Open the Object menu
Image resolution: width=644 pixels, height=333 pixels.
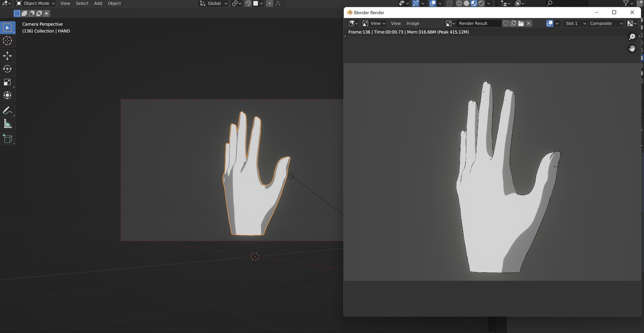pos(114,3)
